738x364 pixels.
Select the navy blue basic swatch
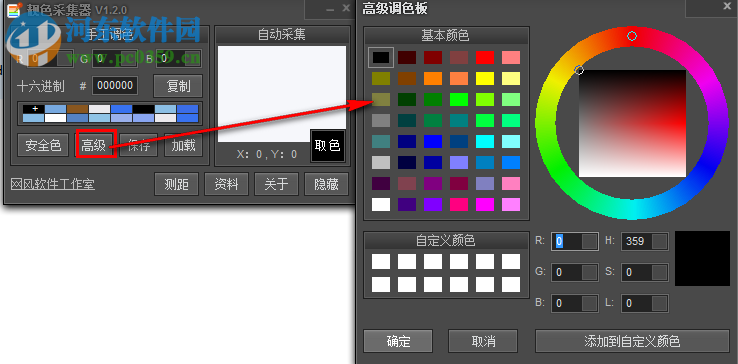(x=407, y=141)
